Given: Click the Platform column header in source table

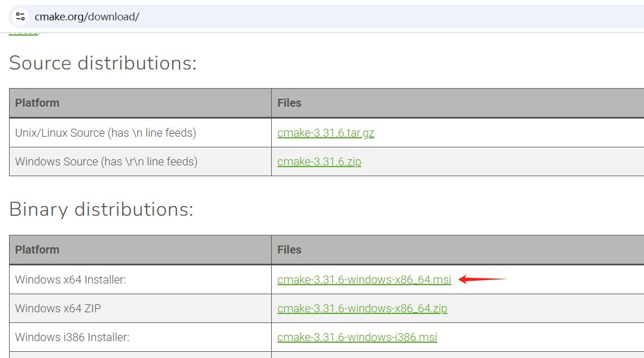Looking at the screenshot, I should pos(37,103).
